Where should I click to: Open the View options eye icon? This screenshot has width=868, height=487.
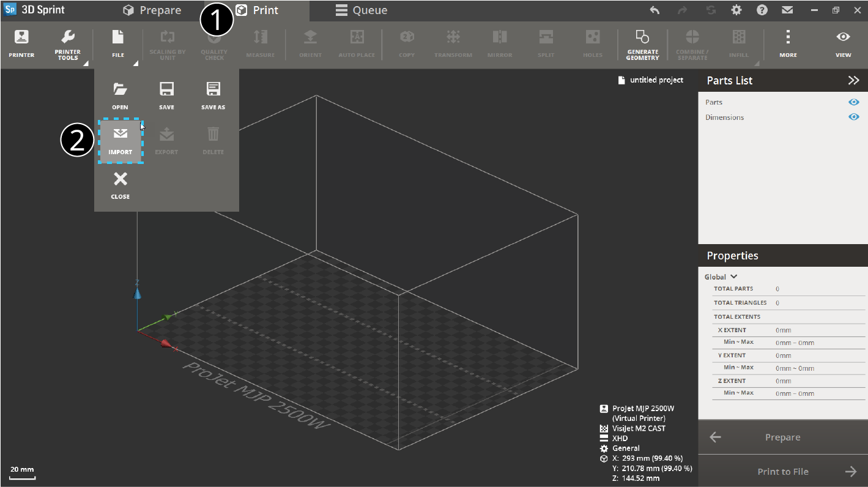[843, 43]
